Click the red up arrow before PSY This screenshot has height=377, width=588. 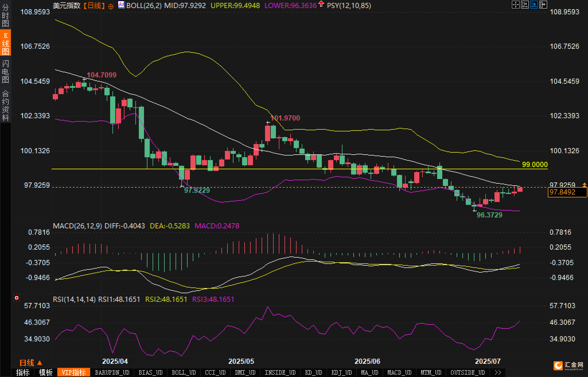pos(322,4)
